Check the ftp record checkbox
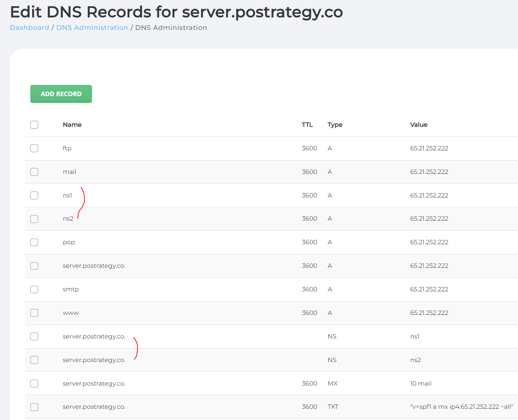Viewport: 518px width, 420px height. [34, 148]
